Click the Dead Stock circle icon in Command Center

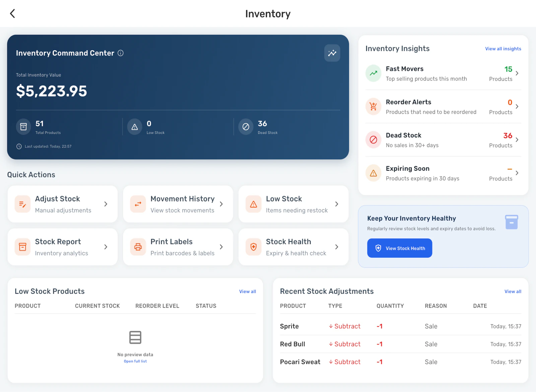[x=246, y=127]
